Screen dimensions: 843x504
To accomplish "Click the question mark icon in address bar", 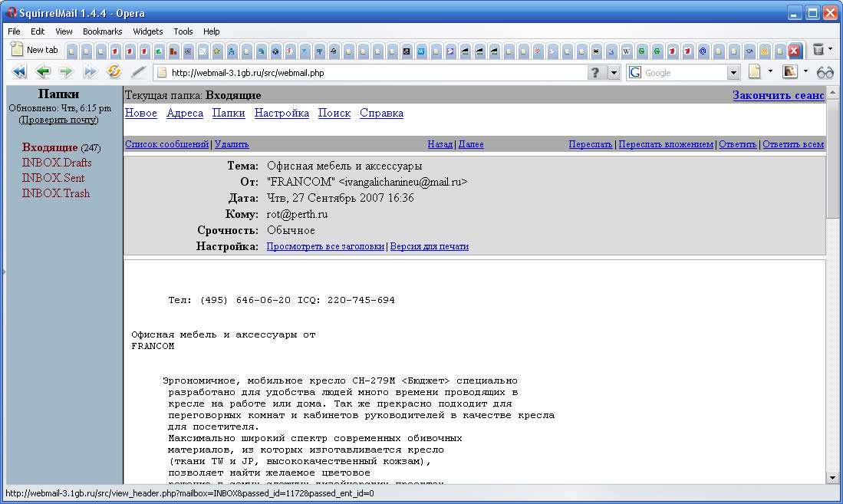I will point(595,72).
